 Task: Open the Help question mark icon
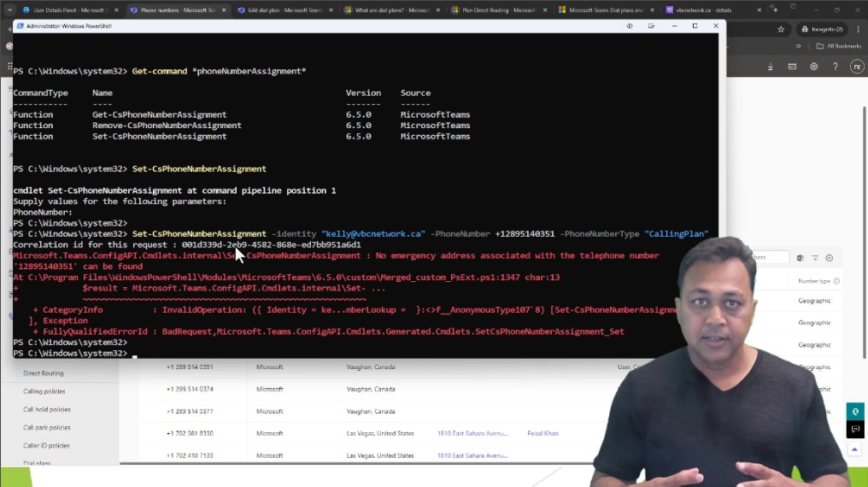point(835,67)
